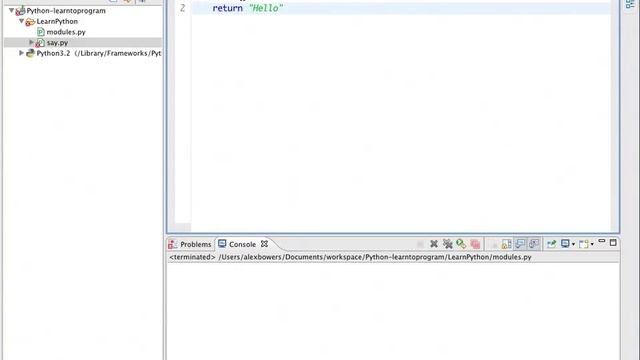Minimize the Console panel
Viewport: 640px width, 360px height.
pos(602,242)
